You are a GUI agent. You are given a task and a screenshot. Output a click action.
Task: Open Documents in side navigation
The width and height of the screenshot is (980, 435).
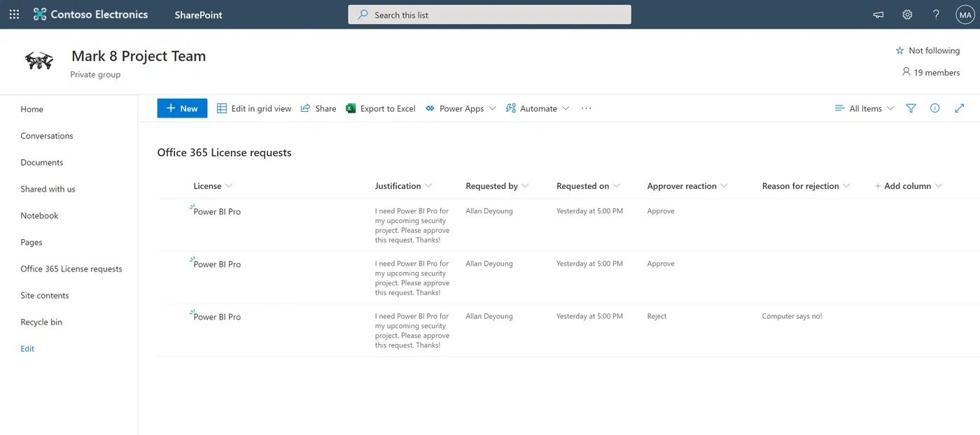pyautogui.click(x=42, y=162)
